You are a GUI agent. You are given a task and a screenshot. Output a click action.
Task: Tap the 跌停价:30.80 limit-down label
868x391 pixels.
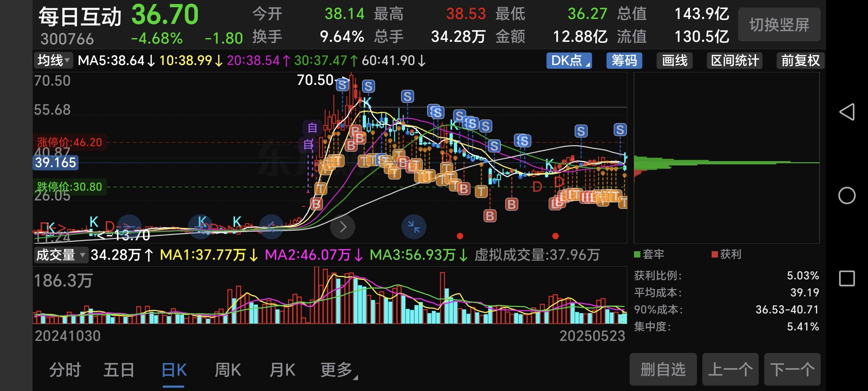point(69,187)
